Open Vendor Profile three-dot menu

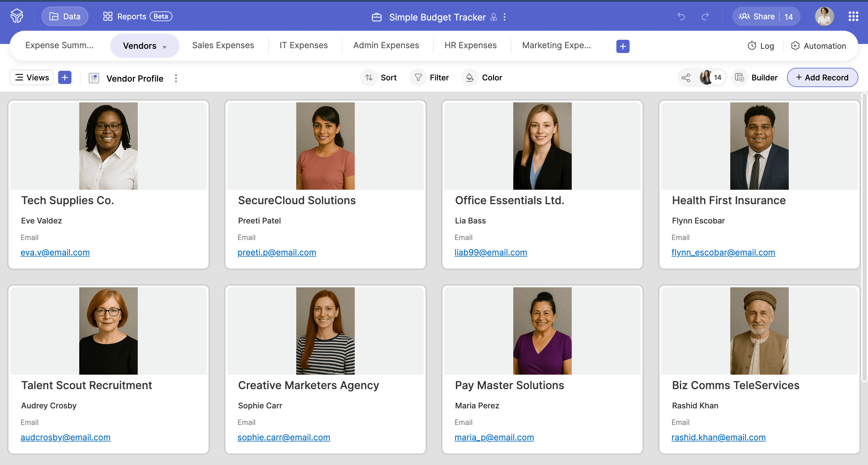tap(176, 79)
